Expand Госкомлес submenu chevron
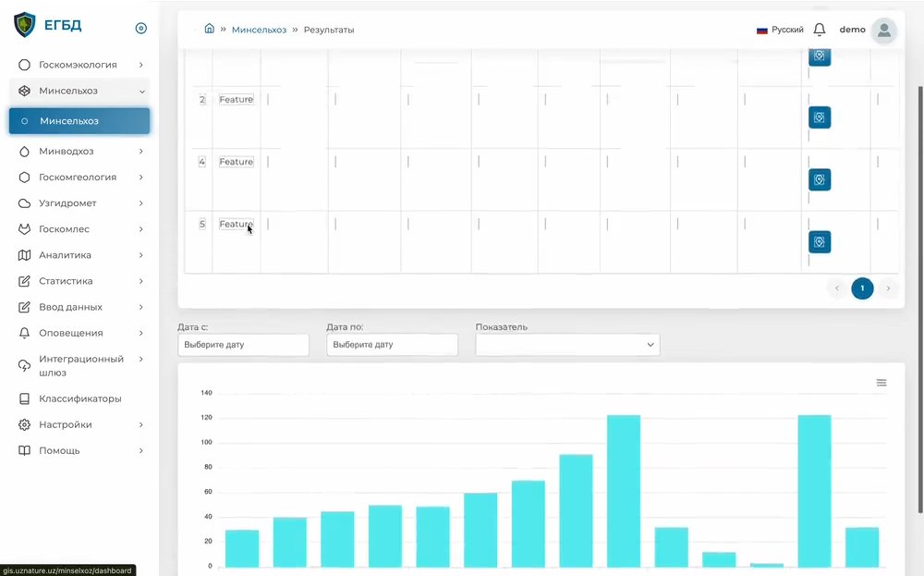 pyautogui.click(x=140, y=229)
